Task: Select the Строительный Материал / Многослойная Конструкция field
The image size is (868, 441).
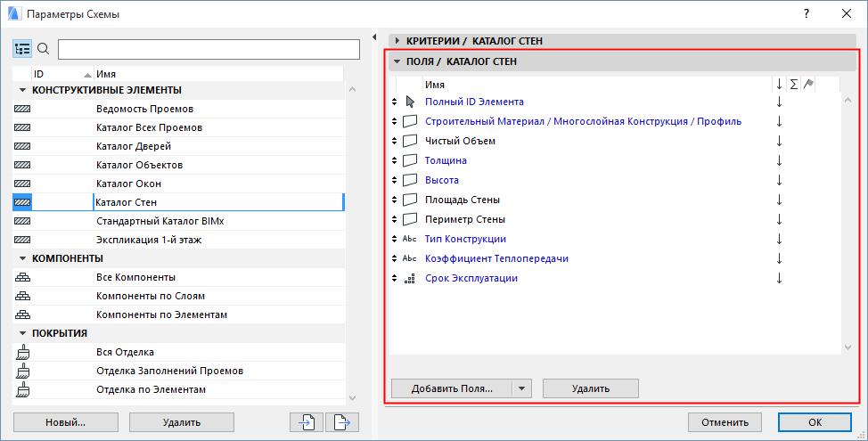Action: click(x=583, y=121)
